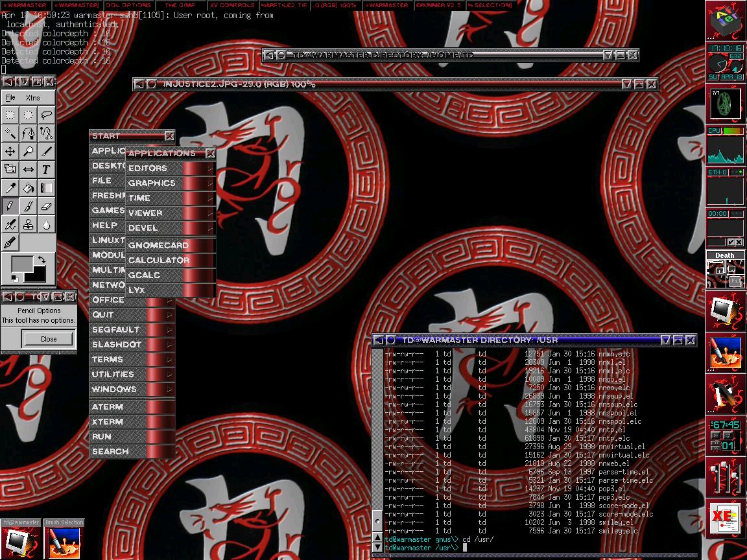The image size is (747, 560).
Task: Open the foreground color swatch
Action: pyautogui.click(x=21, y=264)
